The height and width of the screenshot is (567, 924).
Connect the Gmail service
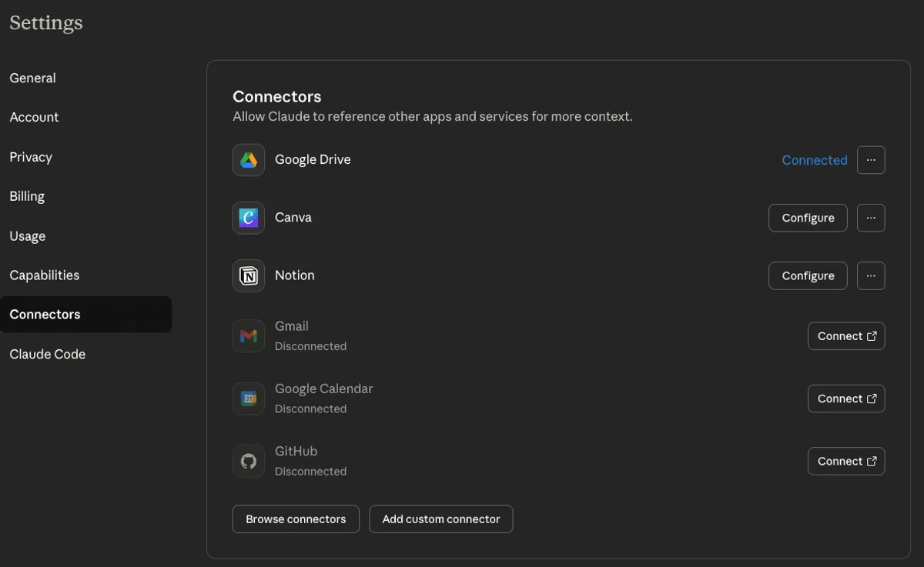click(x=845, y=335)
